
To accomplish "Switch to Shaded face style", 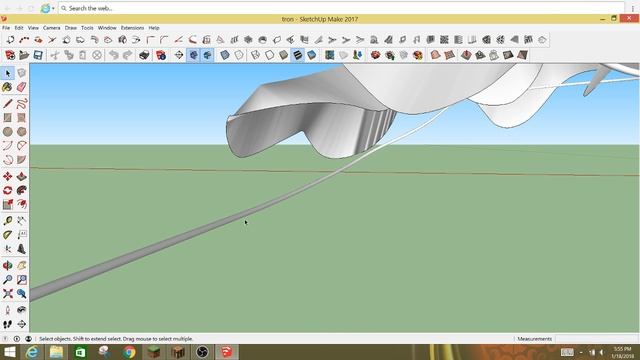I will point(284,55).
